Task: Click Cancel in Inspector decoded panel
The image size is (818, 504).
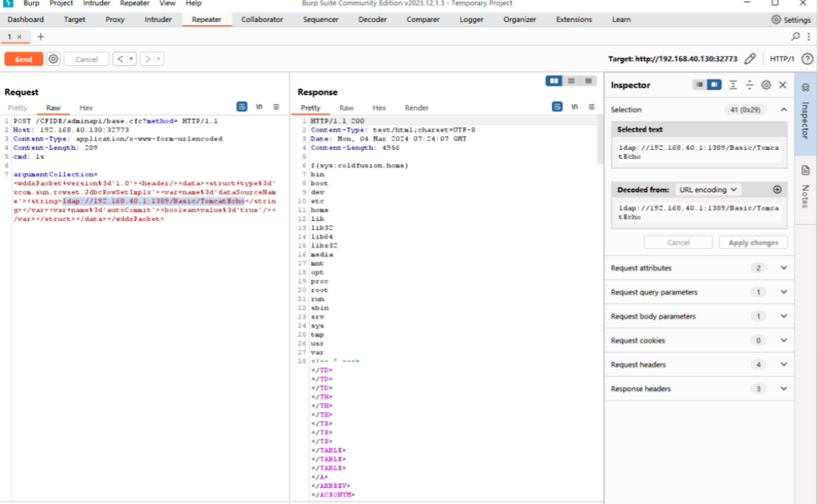Action: point(678,242)
